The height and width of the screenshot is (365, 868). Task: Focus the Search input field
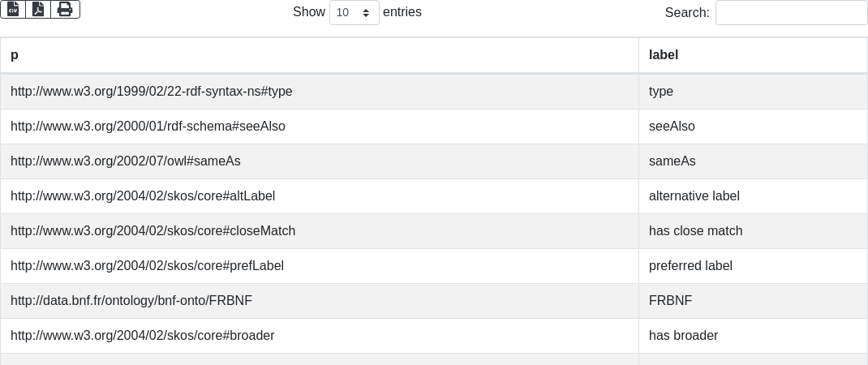791,12
